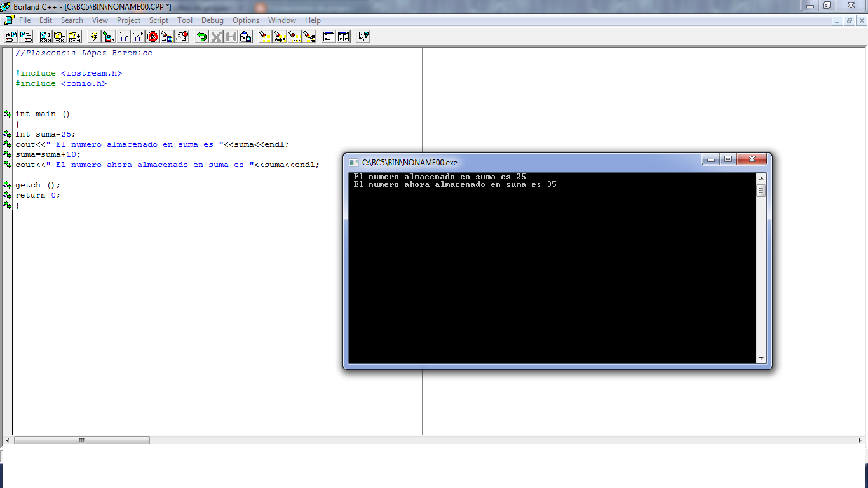Activate context-sensitive Help arrow icon
This screenshot has width=868, height=488.
(x=362, y=36)
